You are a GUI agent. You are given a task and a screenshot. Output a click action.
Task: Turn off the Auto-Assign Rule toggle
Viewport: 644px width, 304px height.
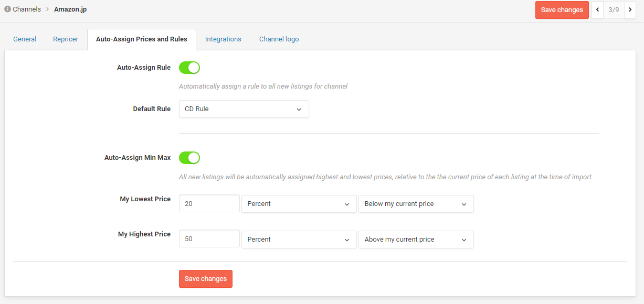(189, 68)
